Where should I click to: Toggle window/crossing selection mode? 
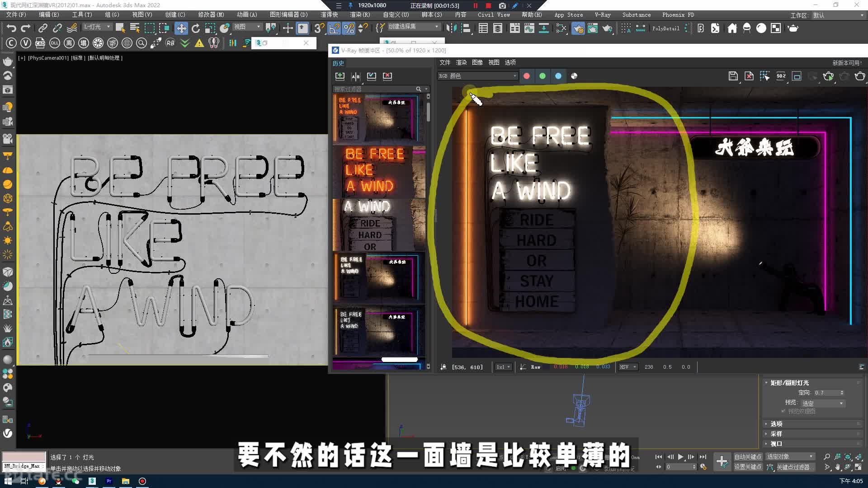pyautogui.click(x=164, y=28)
